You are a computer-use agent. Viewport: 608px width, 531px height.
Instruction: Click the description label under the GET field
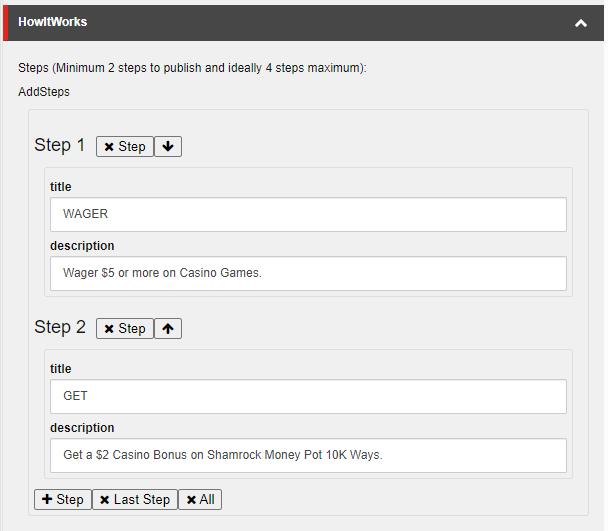[x=82, y=428]
